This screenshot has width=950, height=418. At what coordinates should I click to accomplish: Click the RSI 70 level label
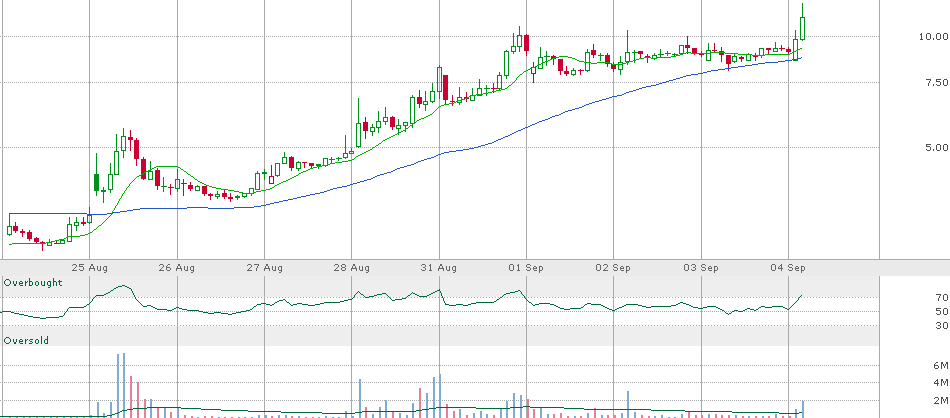pyautogui.click(x=941, y=297)
